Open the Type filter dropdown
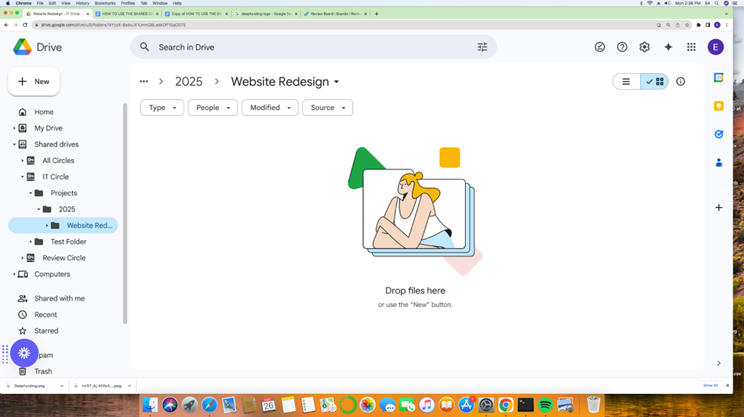This screenshot has width=744, height=417. 162,108
